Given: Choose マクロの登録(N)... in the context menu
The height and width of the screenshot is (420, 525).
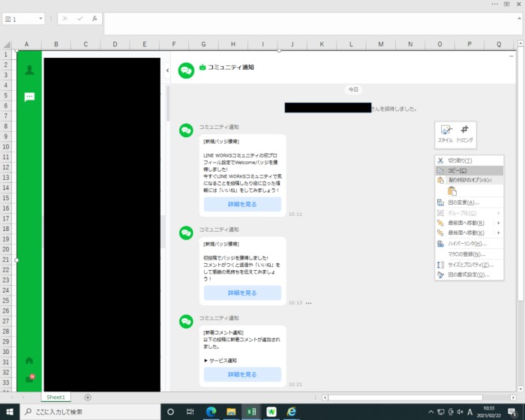Looking at the screenshot, I should [469, 254].
